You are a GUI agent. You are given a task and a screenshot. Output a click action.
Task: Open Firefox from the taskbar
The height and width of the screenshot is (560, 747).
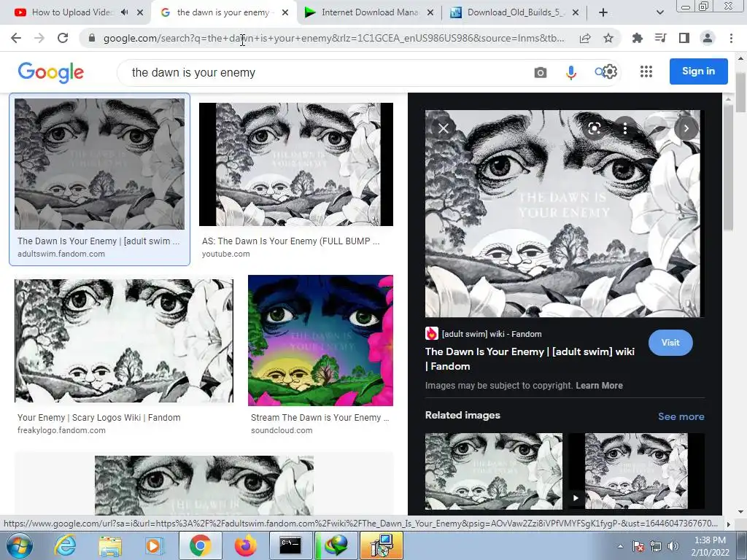[245, 545]
